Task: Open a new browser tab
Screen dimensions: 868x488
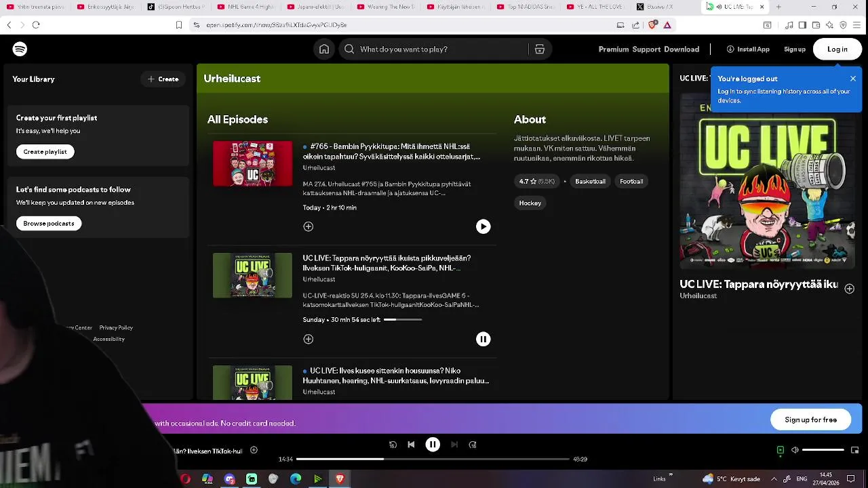Action: pyautogui.click(x=778, y=7)
